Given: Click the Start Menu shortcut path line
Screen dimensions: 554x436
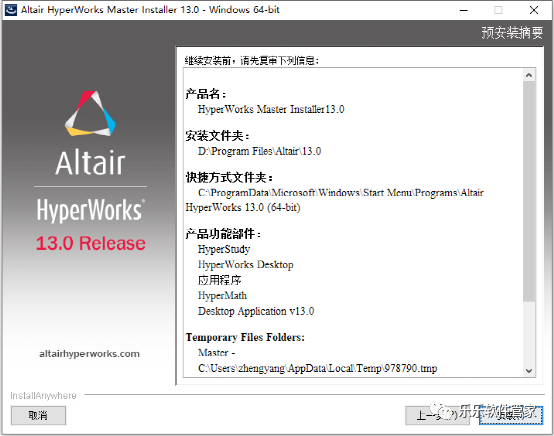Looking at the screenshot, I should [341, 193].
